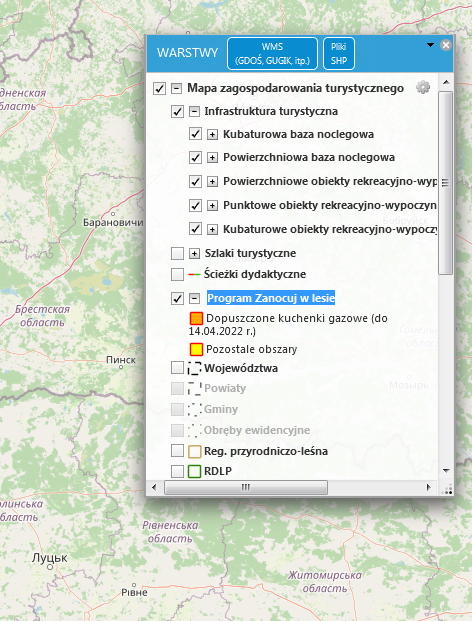472x621 pixels.
Task: Collapse Infrastruktura turystyczna group
Action: coord(194,111)
